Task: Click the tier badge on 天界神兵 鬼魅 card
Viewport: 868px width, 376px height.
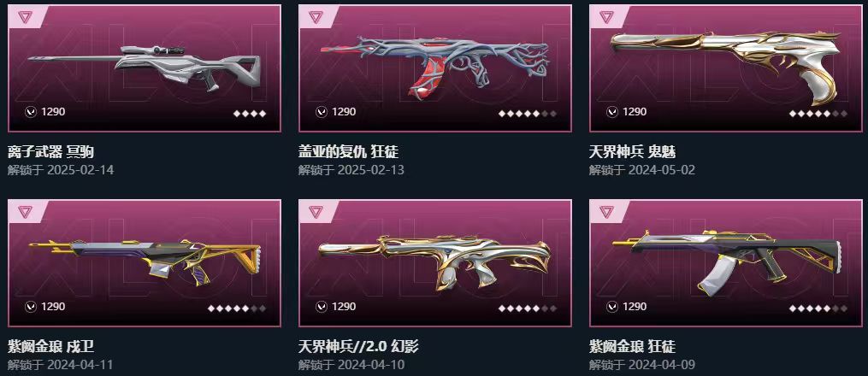Action: [x=606, y=16]
